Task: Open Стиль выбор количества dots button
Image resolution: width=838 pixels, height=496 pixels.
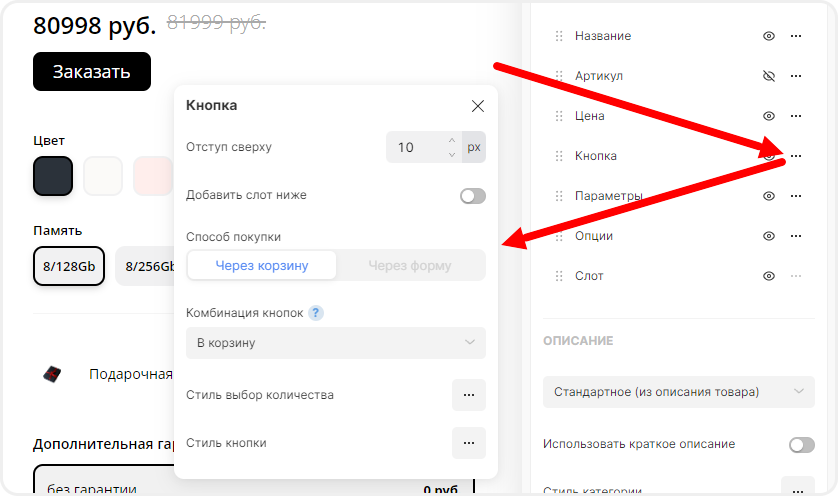Action: coord(468,395)
